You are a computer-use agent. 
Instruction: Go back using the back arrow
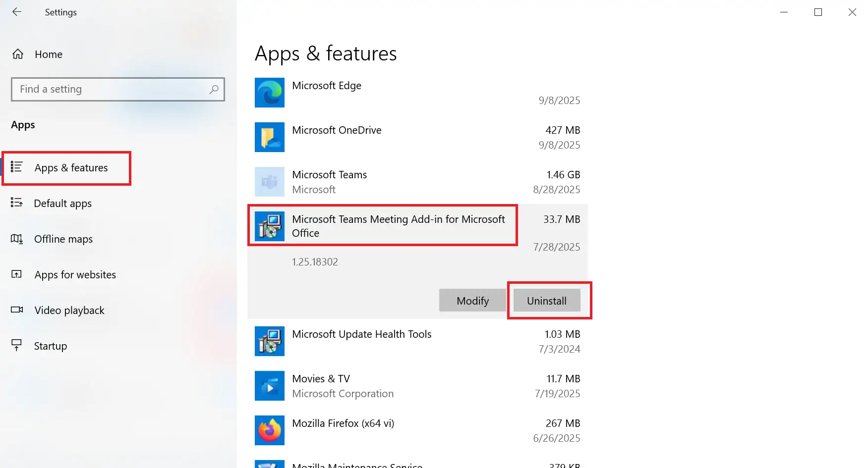[17, 12]
